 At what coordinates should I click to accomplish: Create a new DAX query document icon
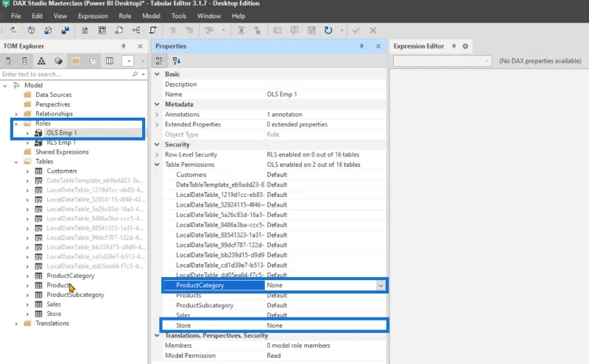tap(85, 30)
